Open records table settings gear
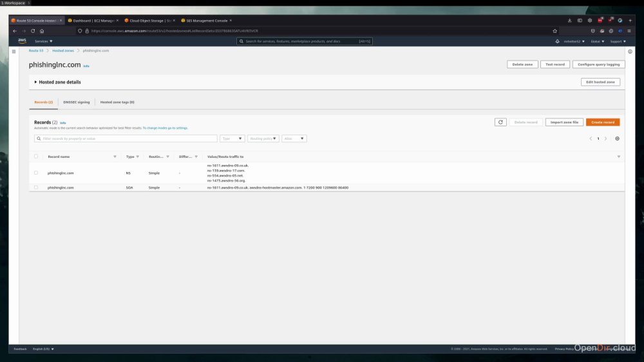This screenshot has width=644, height=362. 618,138
